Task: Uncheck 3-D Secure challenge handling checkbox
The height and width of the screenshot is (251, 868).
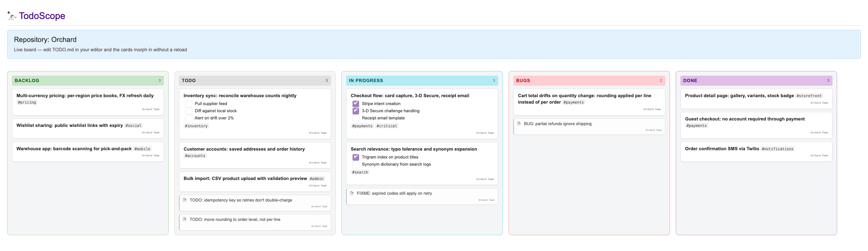Action: click(356, 111)
